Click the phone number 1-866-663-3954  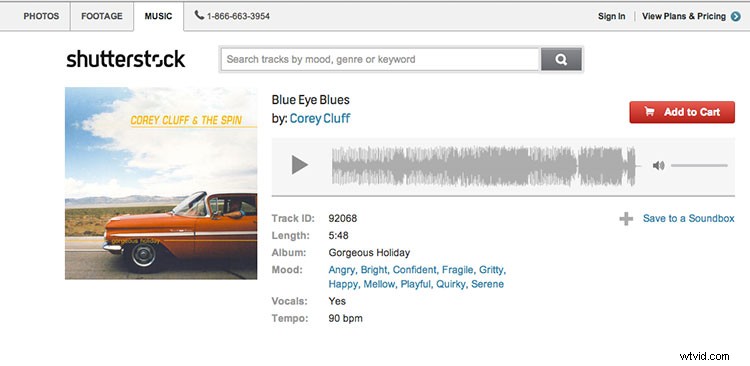(x=238, y=16)
